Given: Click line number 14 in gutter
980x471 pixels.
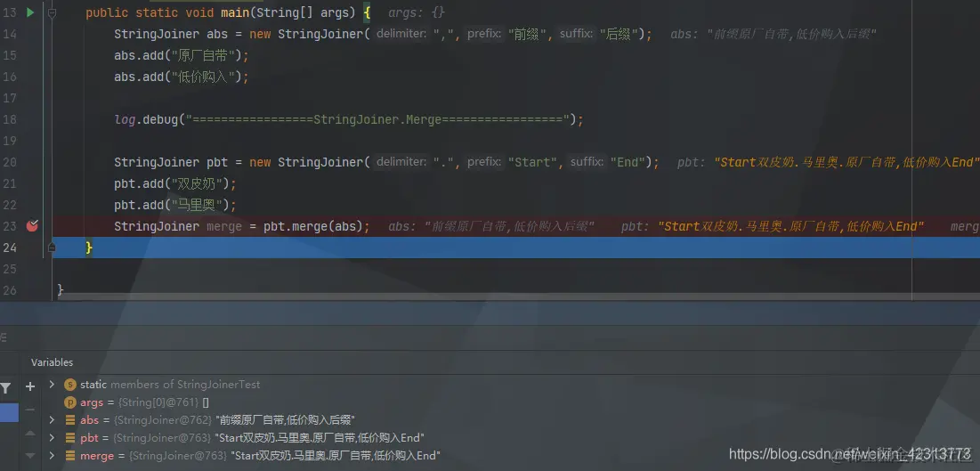Looking at the screenshot, I should pyautogui.click(x=10, y=34).
